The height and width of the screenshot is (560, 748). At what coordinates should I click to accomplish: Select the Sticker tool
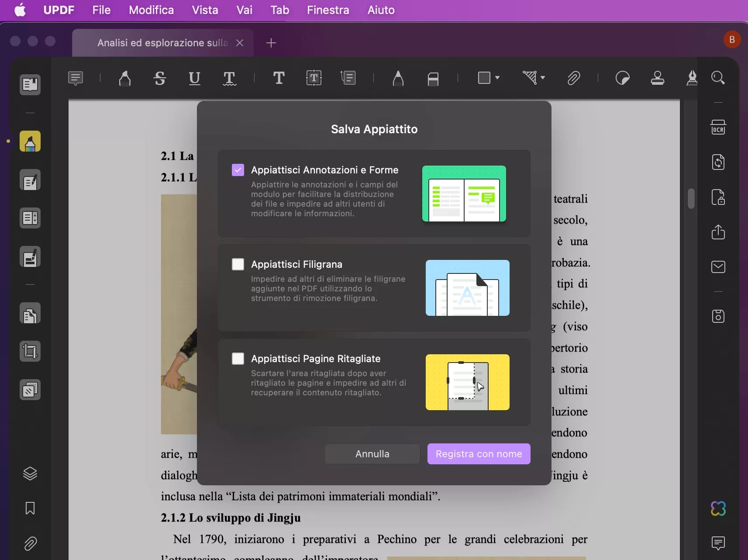click(x=622, y=78)
